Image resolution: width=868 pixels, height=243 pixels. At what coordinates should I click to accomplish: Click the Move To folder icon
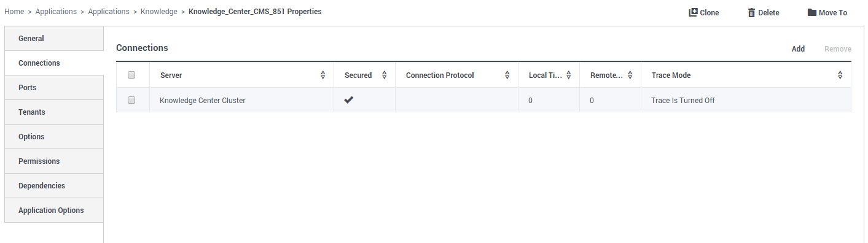[x=811, y=12]
